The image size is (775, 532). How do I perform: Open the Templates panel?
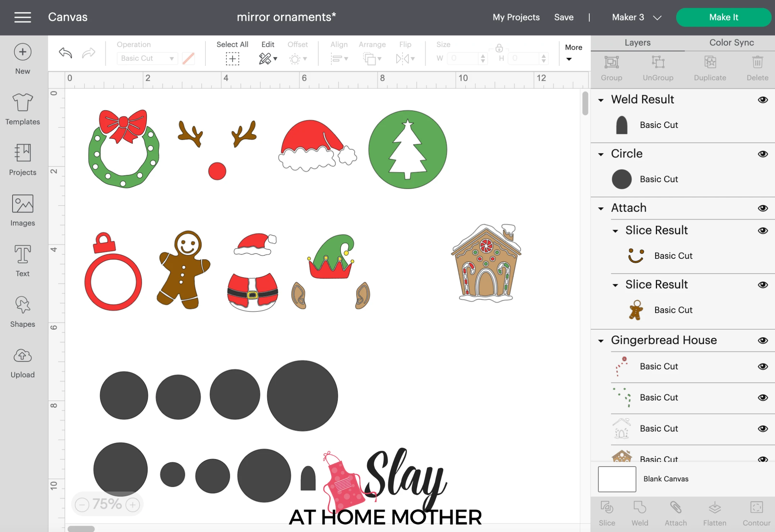pos(23,109)
